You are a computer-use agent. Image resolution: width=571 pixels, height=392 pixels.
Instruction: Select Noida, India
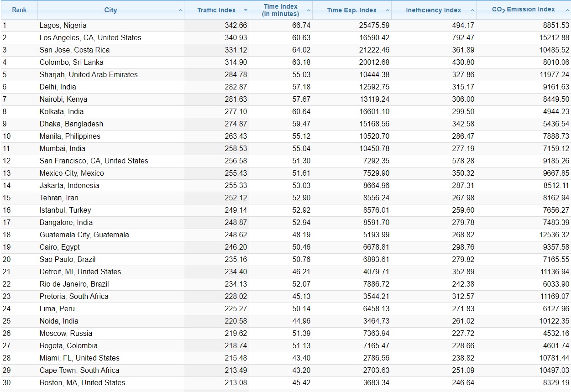[x=59, y=321]
